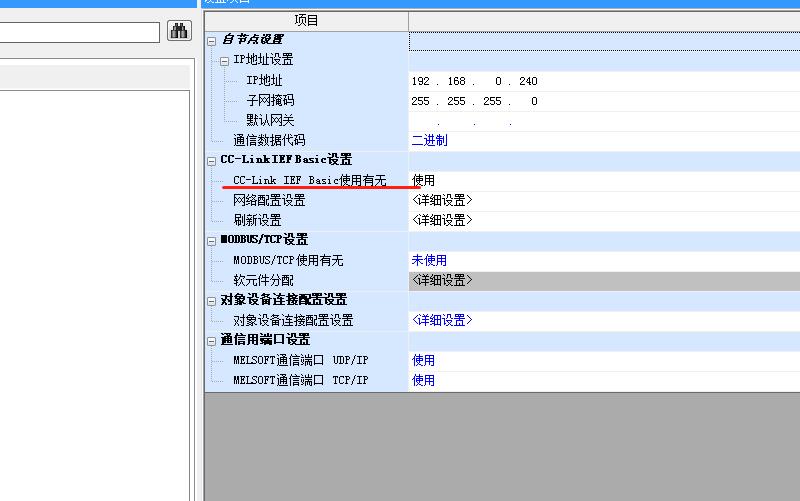Collapse the IP地址设置 subsection

coord(225,60)
